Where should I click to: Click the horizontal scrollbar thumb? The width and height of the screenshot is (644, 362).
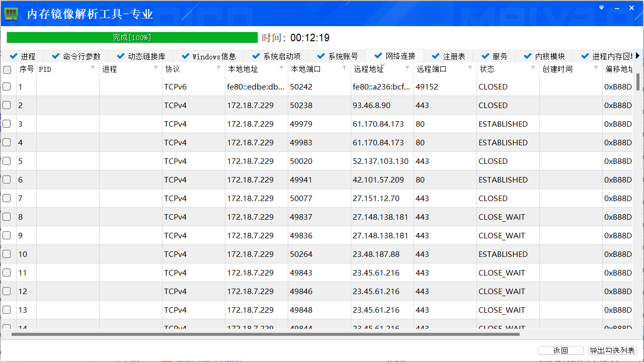pyautogui.click(x=265, y=334)
